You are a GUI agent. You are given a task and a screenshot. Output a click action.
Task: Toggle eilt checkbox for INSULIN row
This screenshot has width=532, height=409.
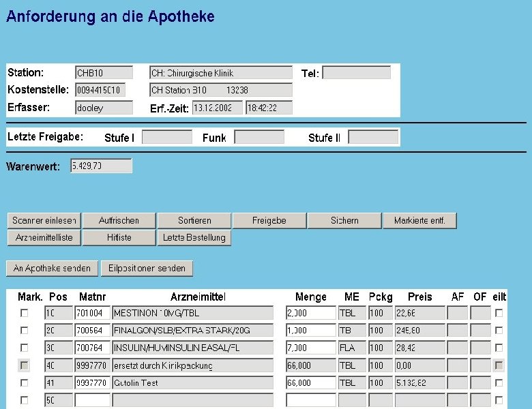click(x=499, y=348)
